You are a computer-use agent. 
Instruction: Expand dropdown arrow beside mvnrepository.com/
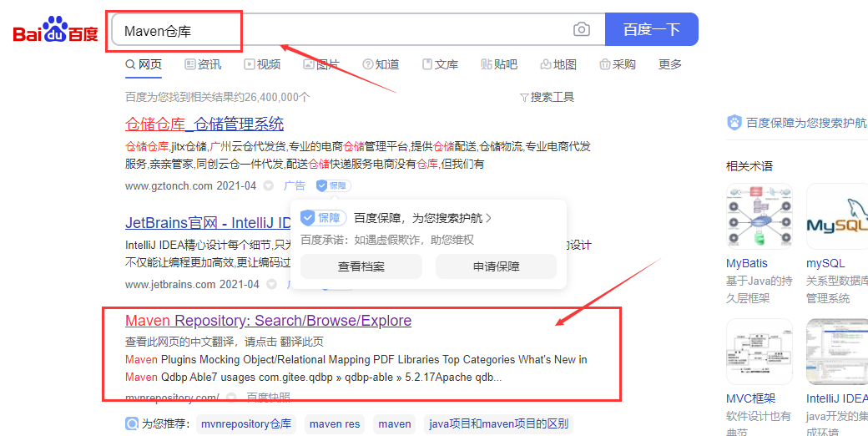[231, 398]
